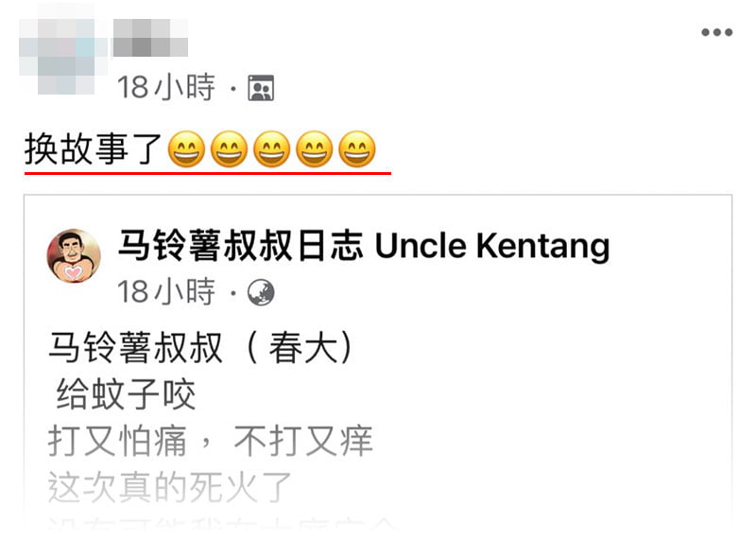Screen dimensions: 756x557
Task: Click the top post's 18 小時 timestamp
Action: [166, 87]
